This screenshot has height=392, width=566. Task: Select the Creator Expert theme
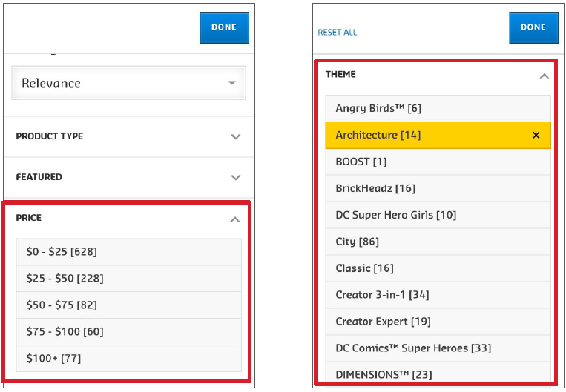click(438, 322)
